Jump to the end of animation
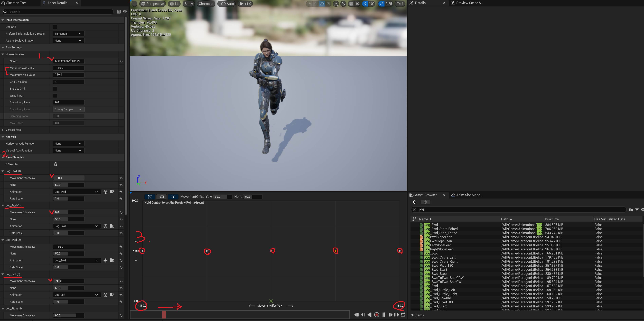The width and height of the screenshot is (644, 321). [x=397, y=315]
